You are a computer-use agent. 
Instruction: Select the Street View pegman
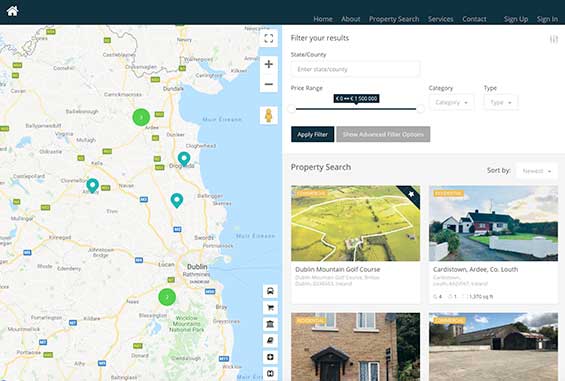tap(268, 116)
